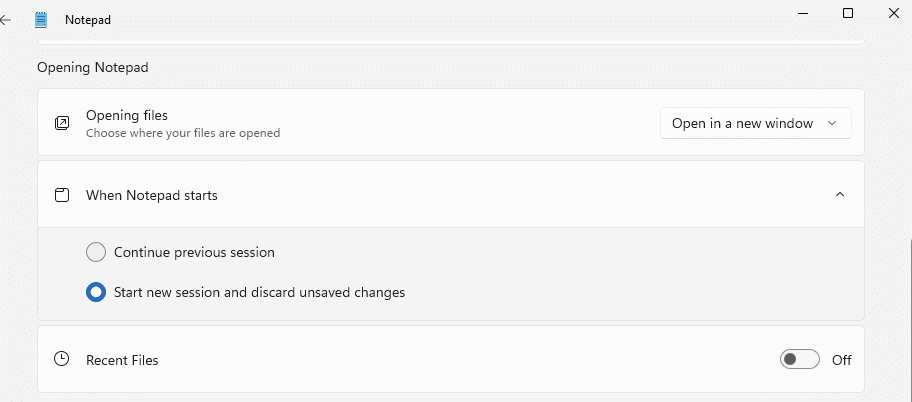Click the vertical scrollbar on the right edge
Screen dimensions: 912x402
909,300
